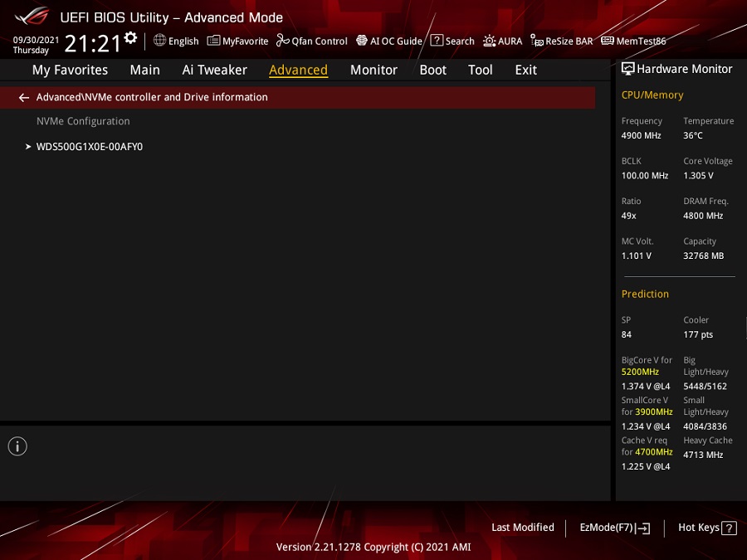The height and width of the screenshot is (560, 747).
Task: Click the 4800 MHz DRAM frequency value
Action: pos(703,216)
